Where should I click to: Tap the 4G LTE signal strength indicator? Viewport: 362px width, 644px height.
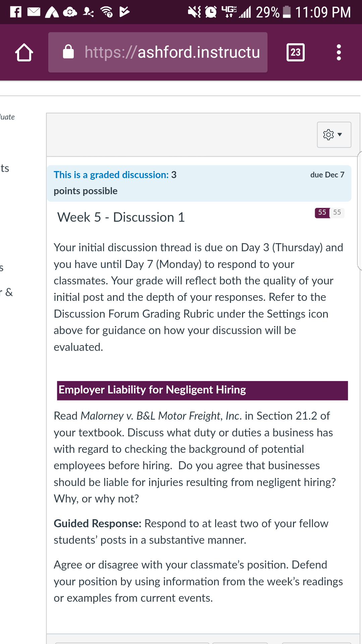coord(236,12)
